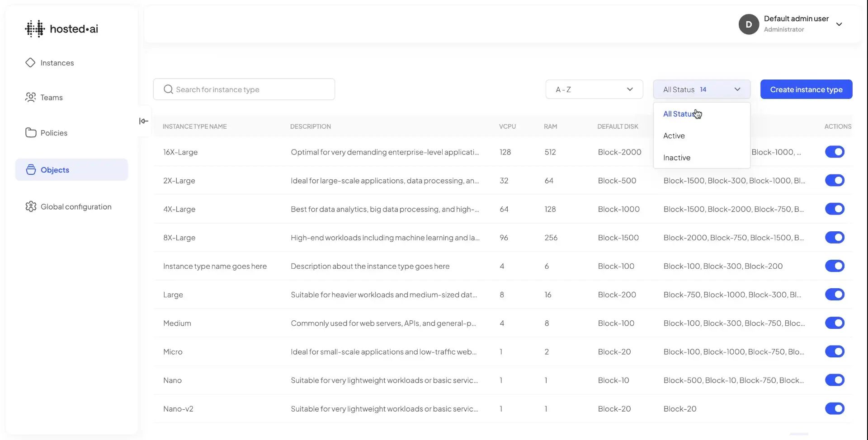Open the A-Z sort dropdown
This screenshot has height=440, width=868.
click(594, 89)
